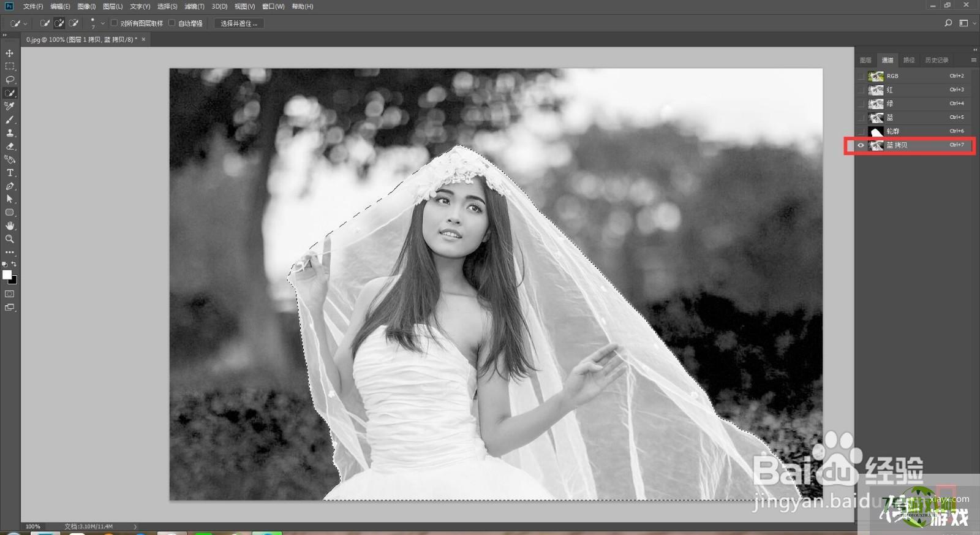Open the 文件(F) menu
Screen dimensions: 980x535
pos(33,6)
